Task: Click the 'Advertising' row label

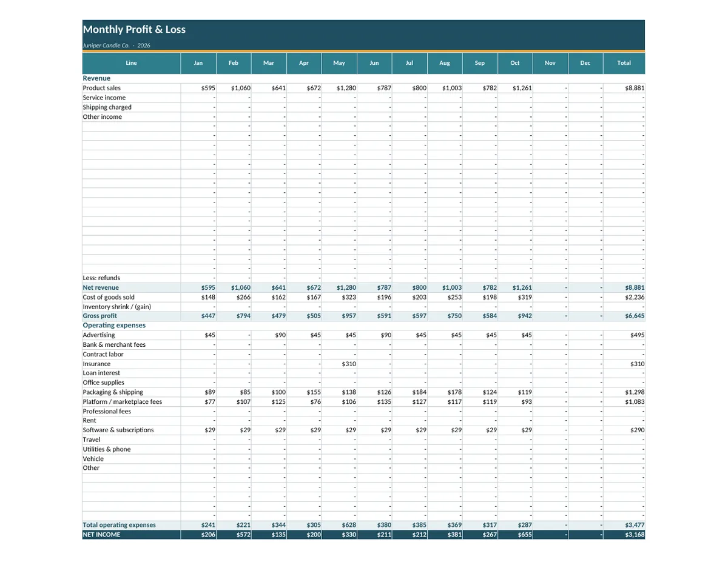Action: pyautogui.click(x=99, y=335)
